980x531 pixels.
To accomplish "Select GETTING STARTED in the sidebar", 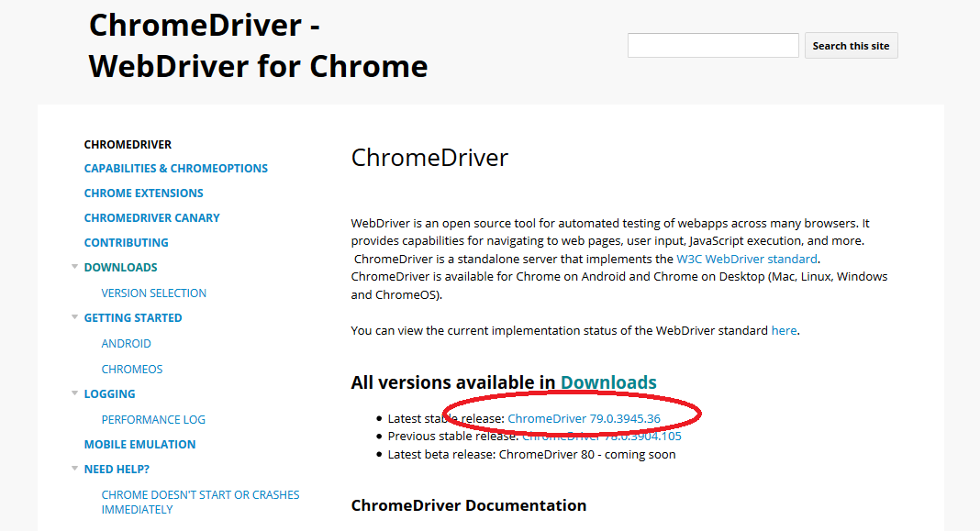I will click(x=133, y=318).
